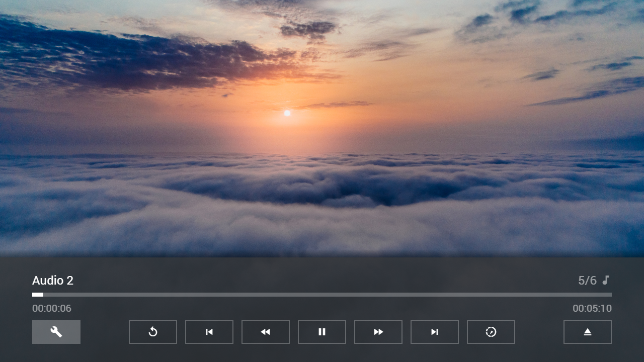This screenshot has height=362, width=644.
Task: Click the elapsed time 00:00:06
Action: [52, 309]
